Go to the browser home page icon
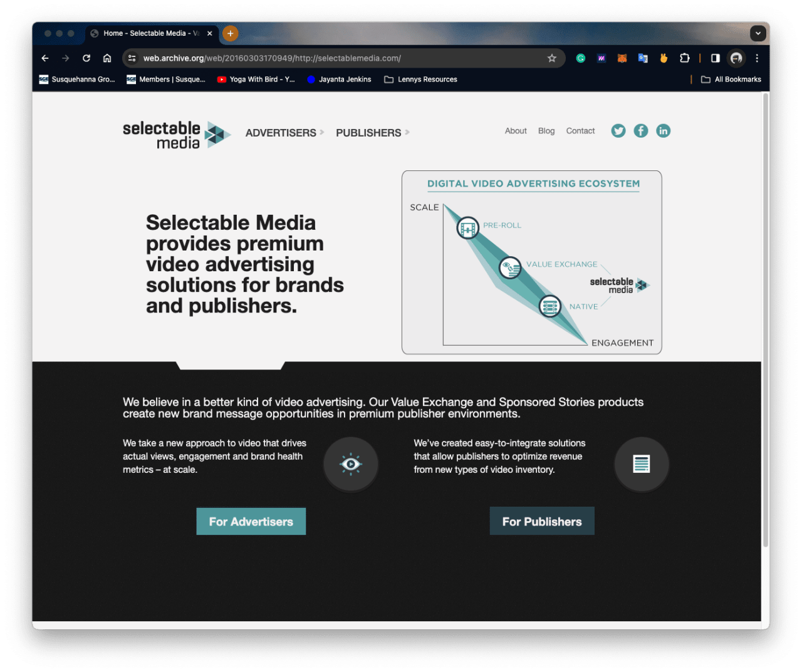 click(107, 58)
